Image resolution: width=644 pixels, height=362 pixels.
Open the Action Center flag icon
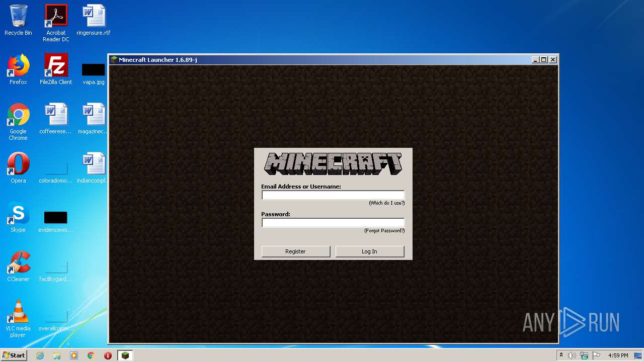coord(596,355)
